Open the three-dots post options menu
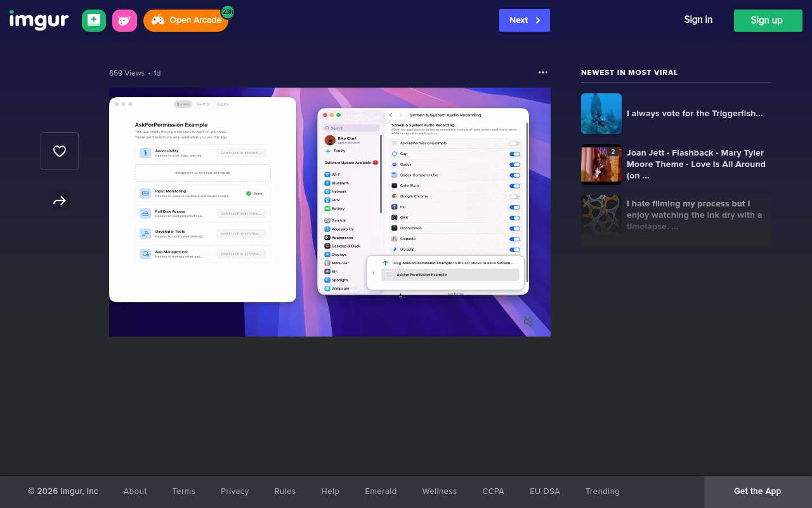Viewport: 812px width, 508px height. click(x=543, y=72)
